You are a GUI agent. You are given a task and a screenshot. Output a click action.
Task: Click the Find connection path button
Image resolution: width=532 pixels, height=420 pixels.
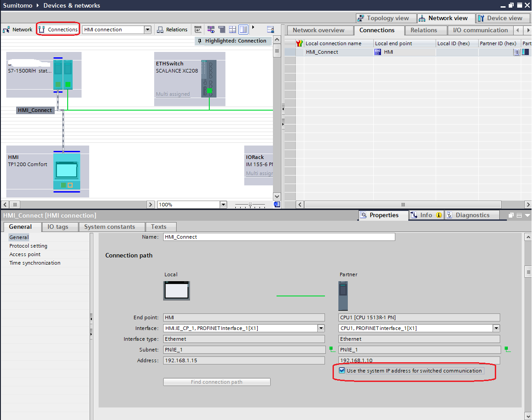click(x=216, y=382)
